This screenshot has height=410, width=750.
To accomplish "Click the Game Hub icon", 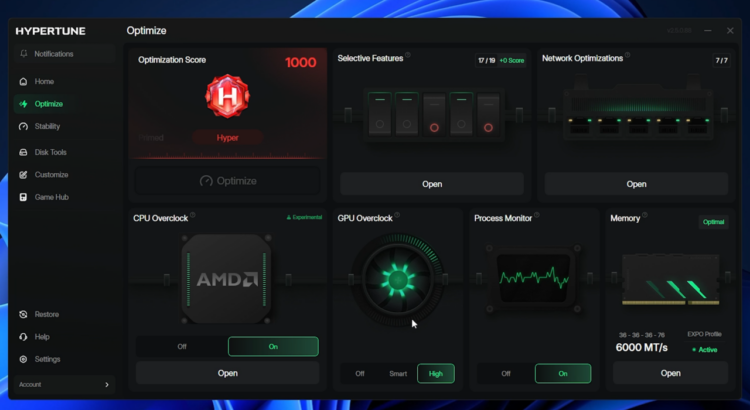I will pyautogui.click(x=23, y=197).
